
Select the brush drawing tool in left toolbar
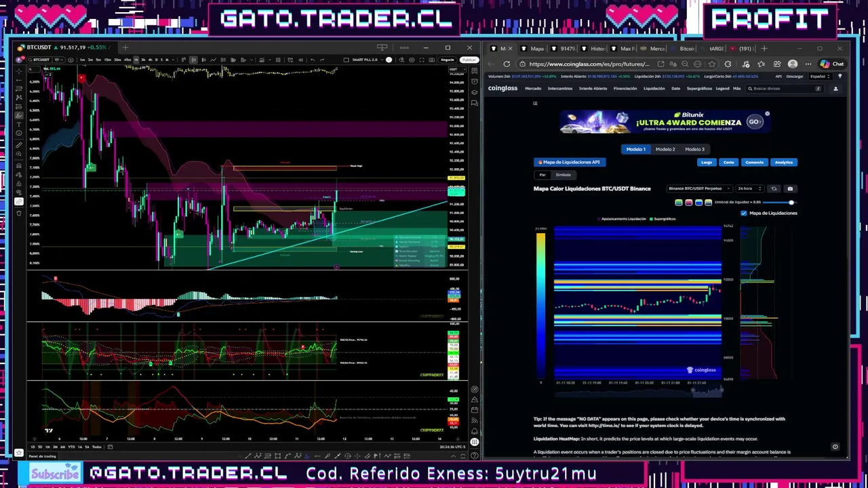(x=19, y=115)
